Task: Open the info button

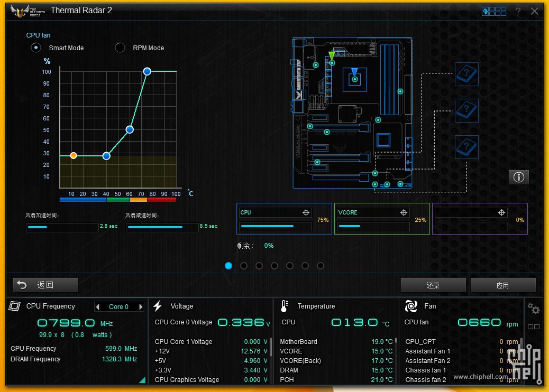Action: coord(518,178)
